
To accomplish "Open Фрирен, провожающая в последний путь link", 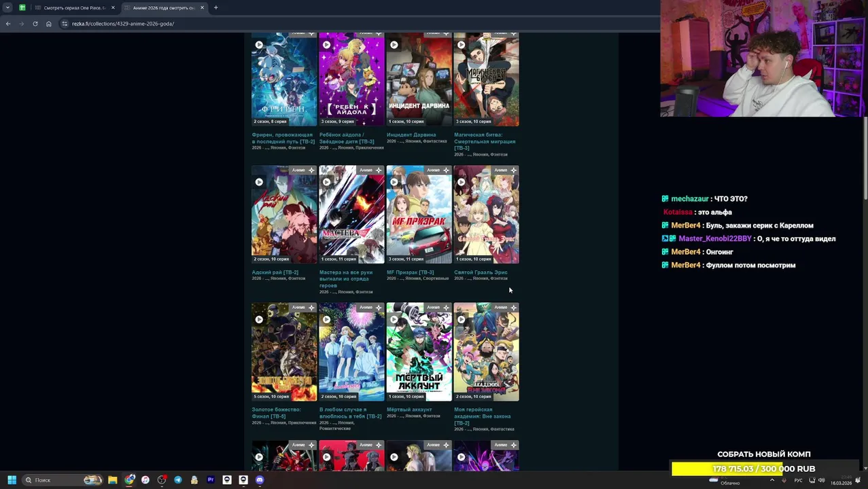I will tap(283, 138).
